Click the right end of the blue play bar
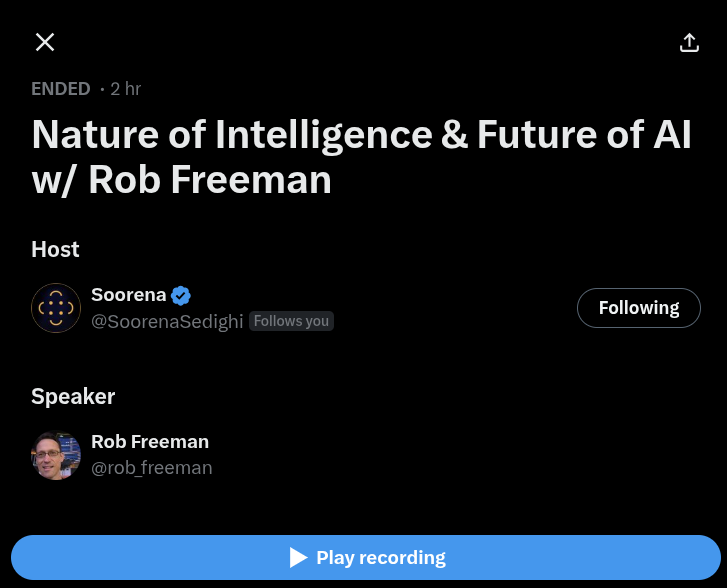The image size is (727, 588). click(690, 558)
